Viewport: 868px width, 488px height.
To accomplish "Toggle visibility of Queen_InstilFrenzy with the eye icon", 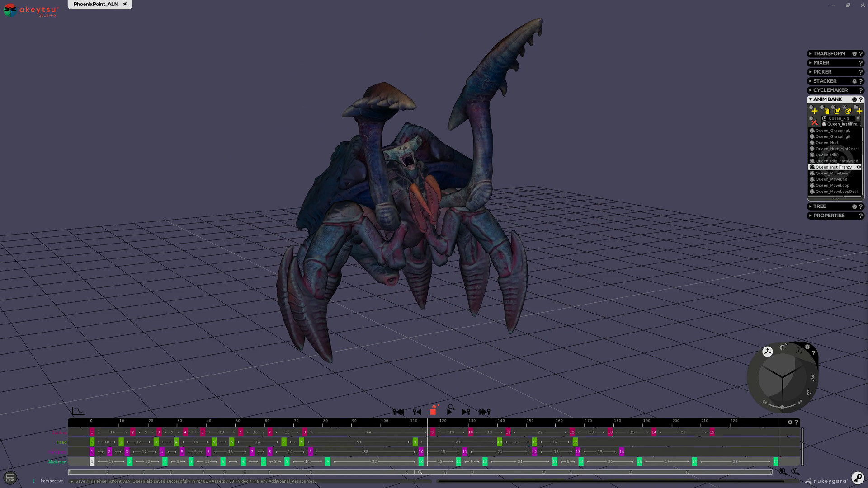I will 859,167.
